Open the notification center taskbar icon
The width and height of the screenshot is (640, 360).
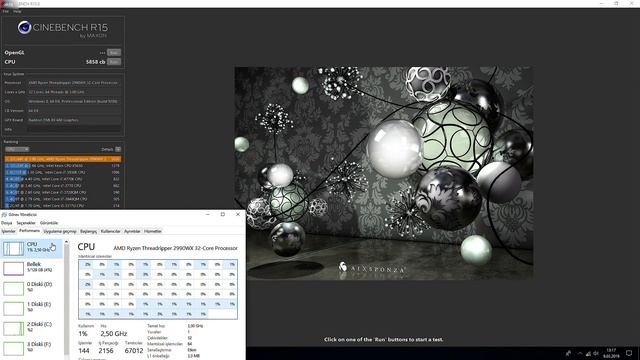629,353
